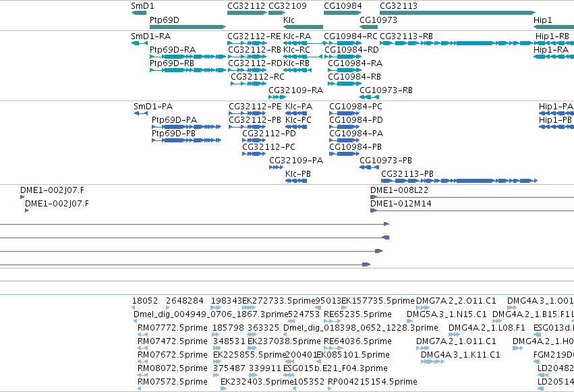Image resolution: width=574 pixels, height=392 pixels.
Task: Click protein CG10984-PD
Action: pyautogui.click(x=356, y=120)
